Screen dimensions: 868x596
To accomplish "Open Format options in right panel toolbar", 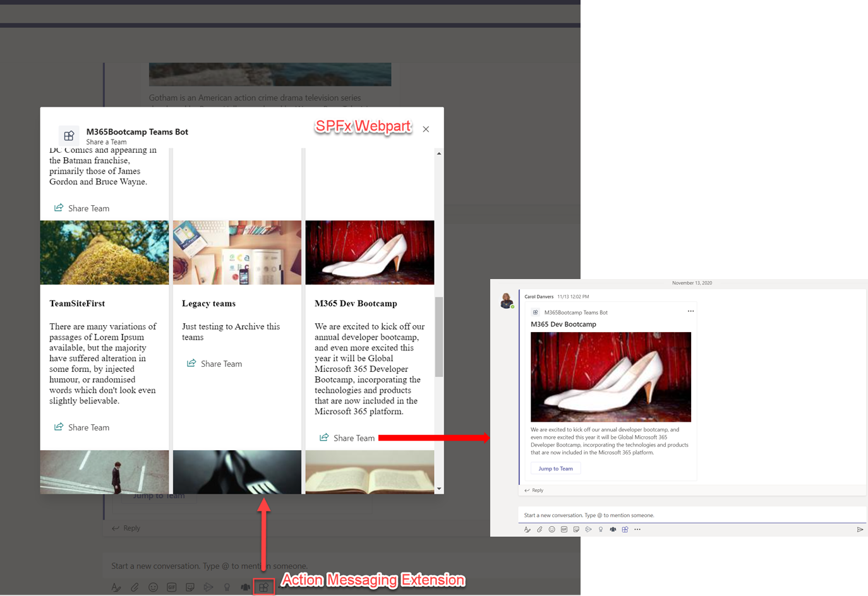I will 527,530.
